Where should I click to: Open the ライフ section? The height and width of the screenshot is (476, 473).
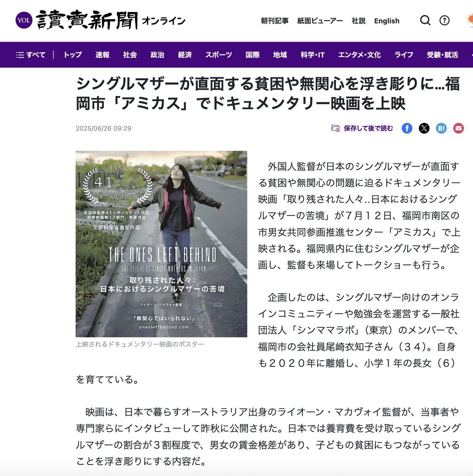404,55
